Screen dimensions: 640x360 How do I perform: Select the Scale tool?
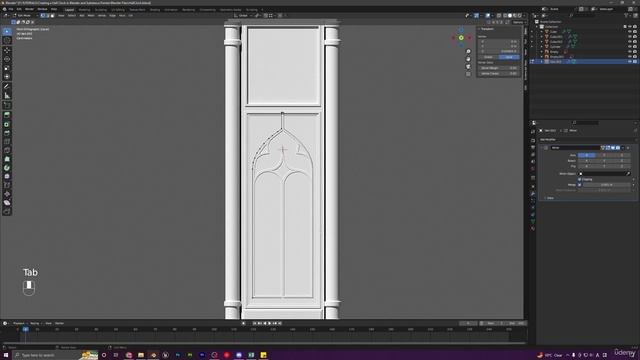tap(7, 68)
